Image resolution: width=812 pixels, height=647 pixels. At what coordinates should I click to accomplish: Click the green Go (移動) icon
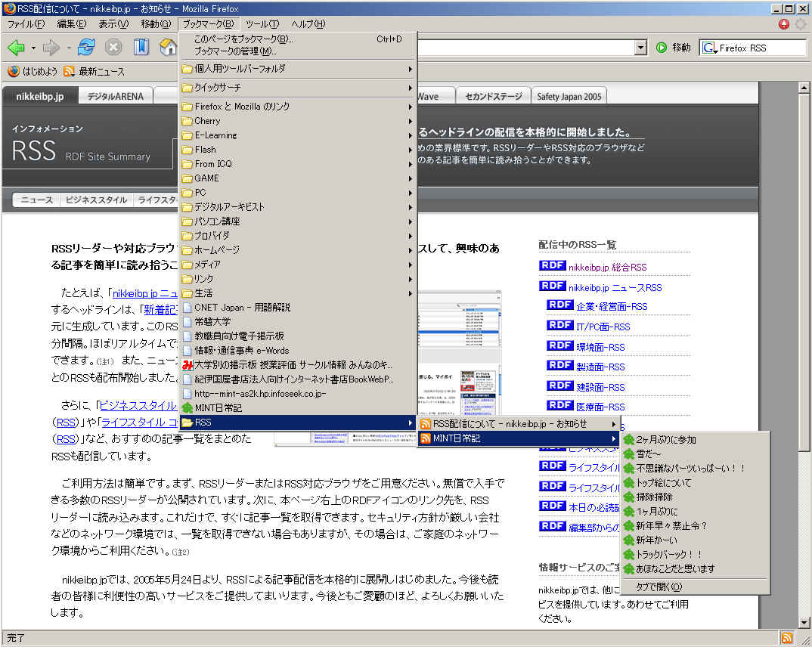tap(662, 48)
